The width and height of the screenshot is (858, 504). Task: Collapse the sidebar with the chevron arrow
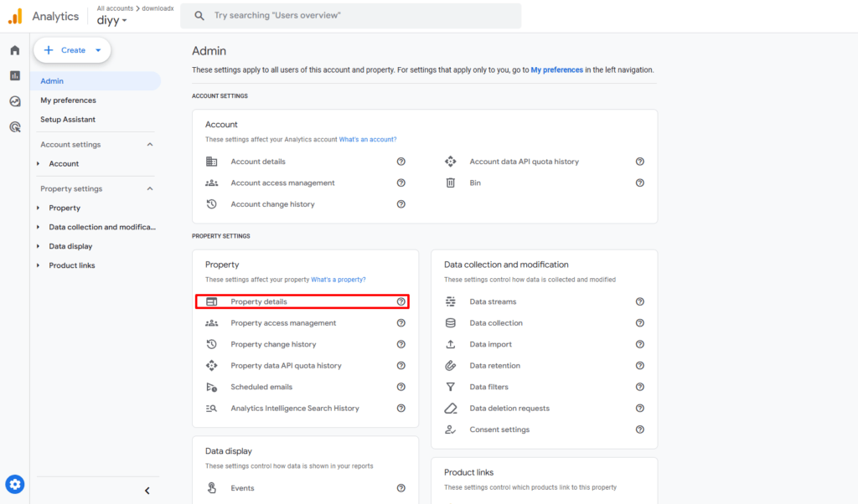147,491
